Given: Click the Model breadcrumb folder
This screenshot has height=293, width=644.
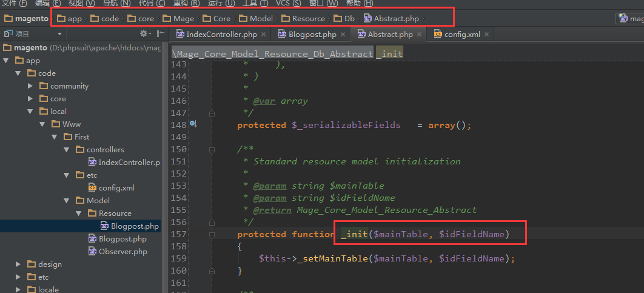Looking at the screenshot, I should coord(256,18).
